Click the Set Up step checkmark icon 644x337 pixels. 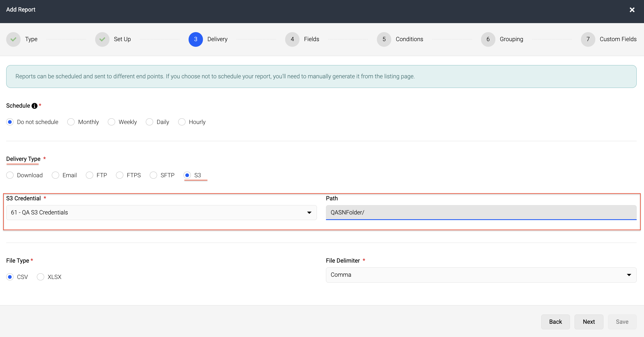click(x=102, y=39)
